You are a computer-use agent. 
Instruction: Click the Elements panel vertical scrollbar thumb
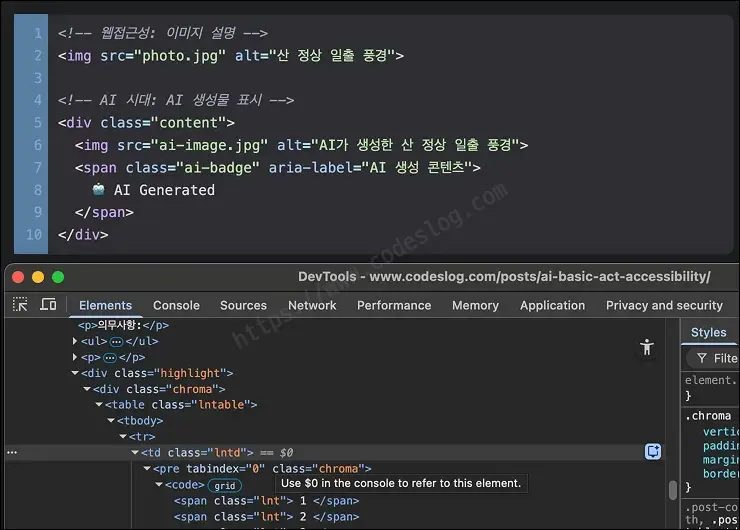coord(673,490)
